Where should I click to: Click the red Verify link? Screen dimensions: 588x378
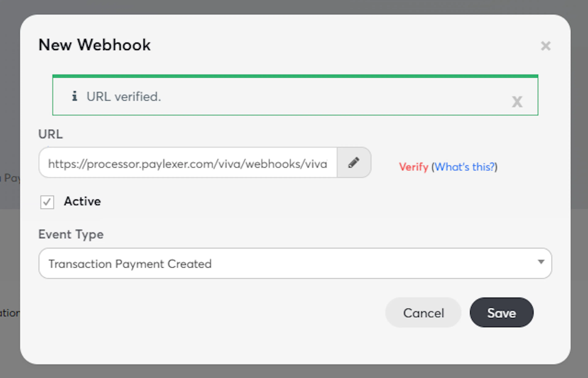(413, 167)
